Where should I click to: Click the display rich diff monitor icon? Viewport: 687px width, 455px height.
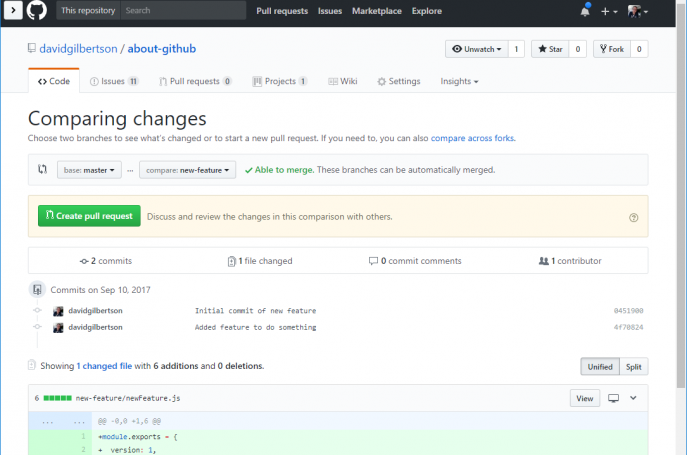613,398
